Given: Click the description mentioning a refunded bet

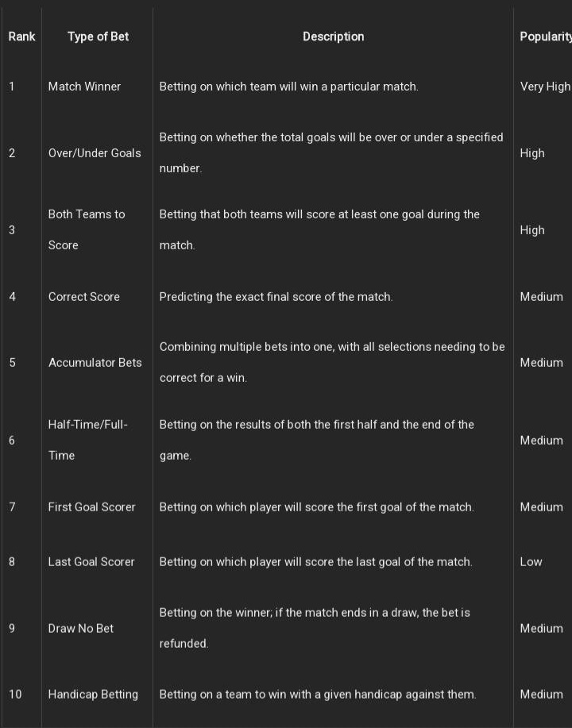Looking at the screenshot, I should tap(315, 629).
